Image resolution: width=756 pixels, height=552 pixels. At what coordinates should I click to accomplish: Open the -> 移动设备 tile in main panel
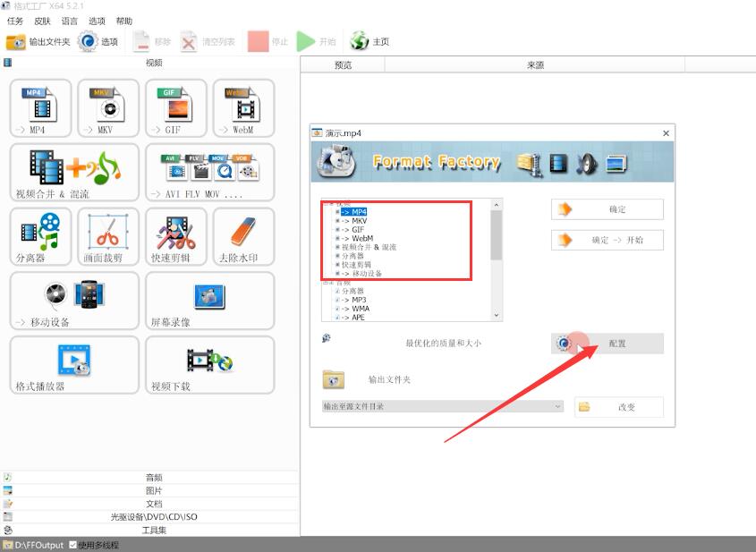[75, 301]
